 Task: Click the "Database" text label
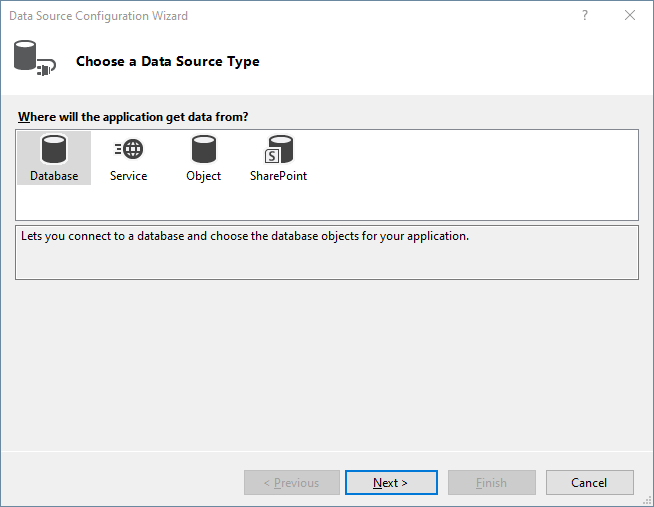(54, 176)
